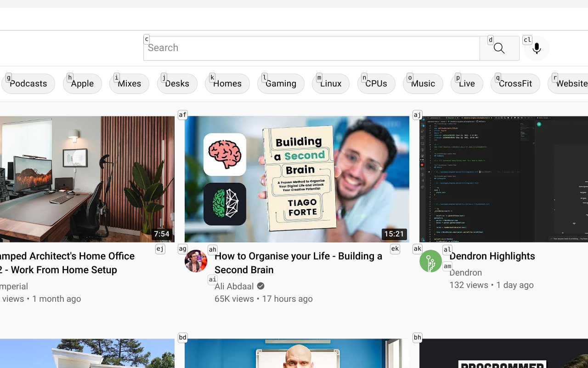588x368 pixels.
Task: Open Dendron Highlights video title
Action: click(492, 256)
